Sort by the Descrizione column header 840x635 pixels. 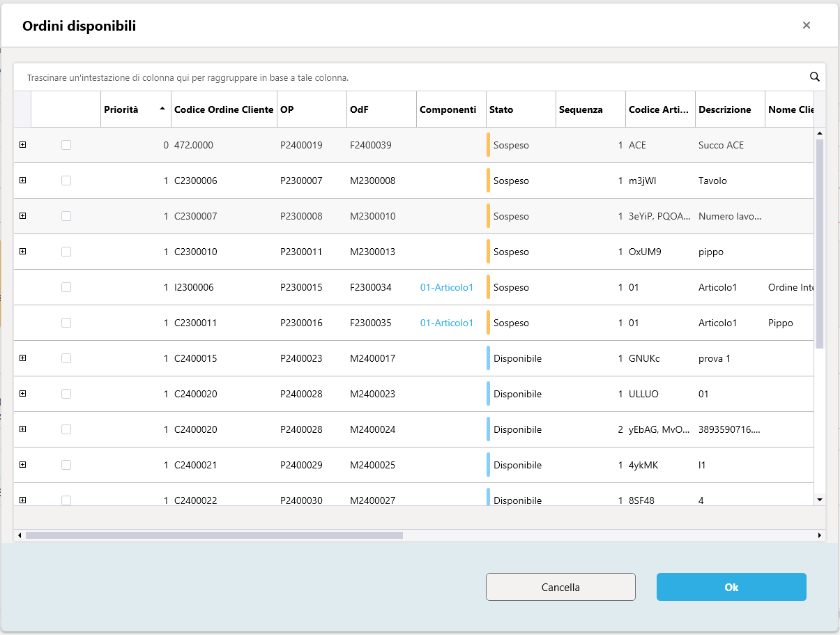[730, 109]
